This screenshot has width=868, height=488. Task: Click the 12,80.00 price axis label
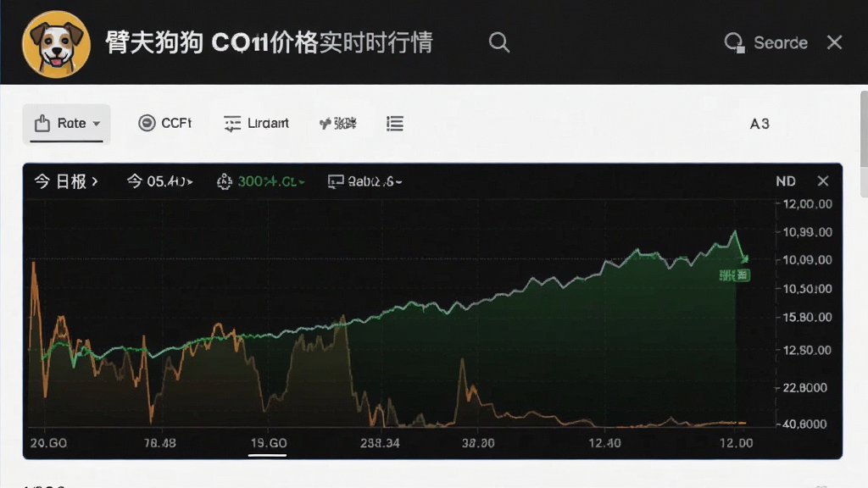pyautogui.click(x=807, y=350)
